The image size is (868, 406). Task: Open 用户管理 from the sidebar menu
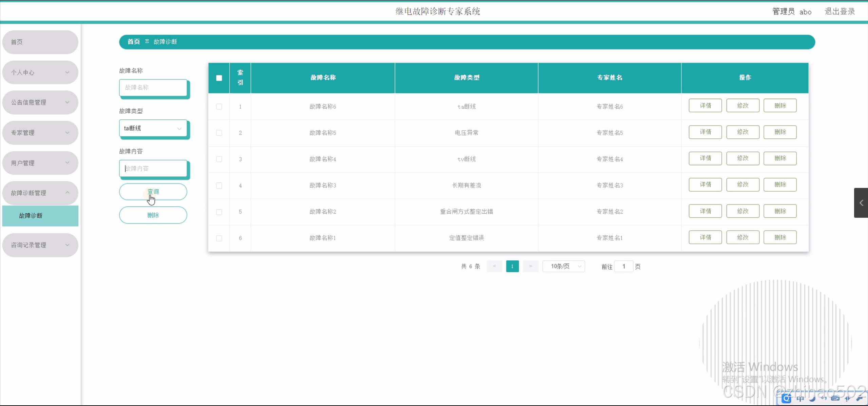pos(40,163)
